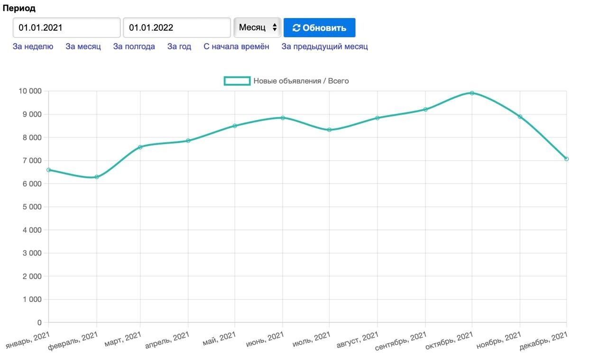Click the апрель 2021 data point
Image resolution: width=607 pixels, height=364 pixels.
tap(188, 141)
